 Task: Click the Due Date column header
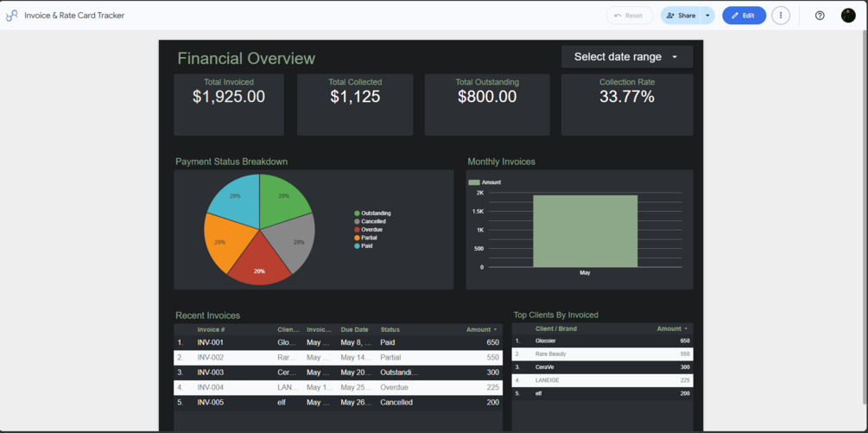354,329
